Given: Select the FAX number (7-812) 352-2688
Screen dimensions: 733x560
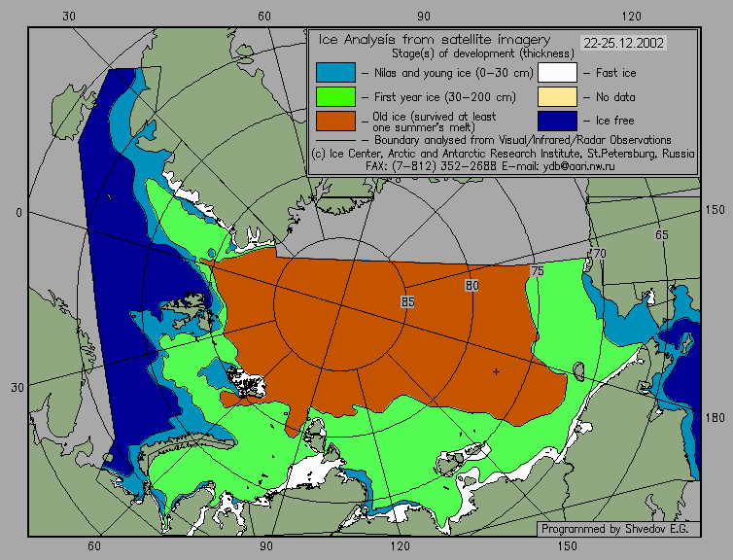Looking at the screenshot, I should [444, 166].
